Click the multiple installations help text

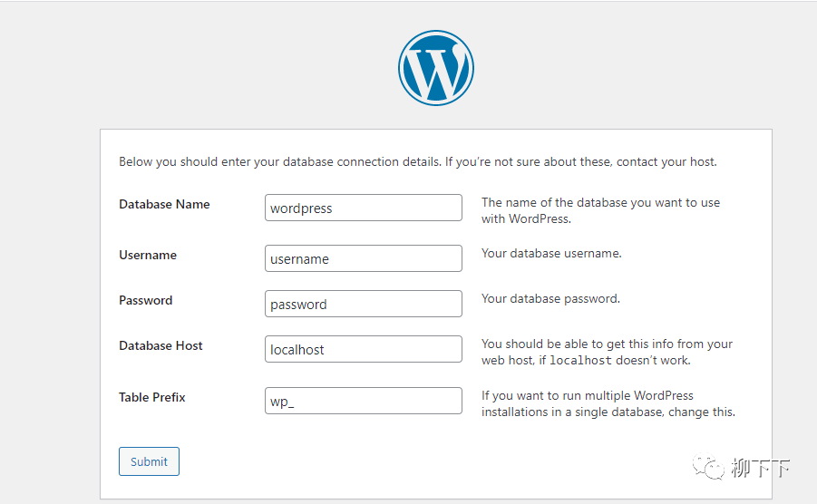click(x=608, y=403)
